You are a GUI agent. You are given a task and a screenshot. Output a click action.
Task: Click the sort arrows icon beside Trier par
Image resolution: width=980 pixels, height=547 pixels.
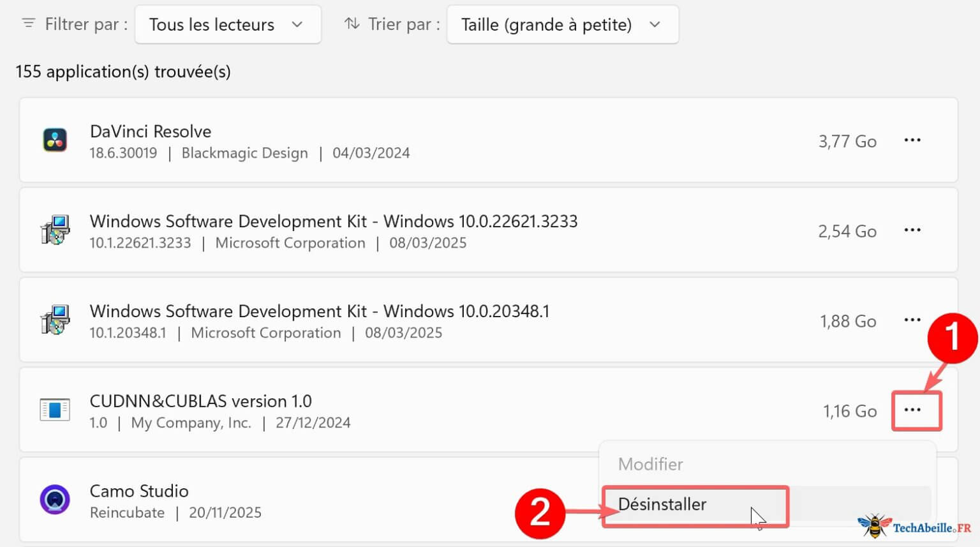352,24
